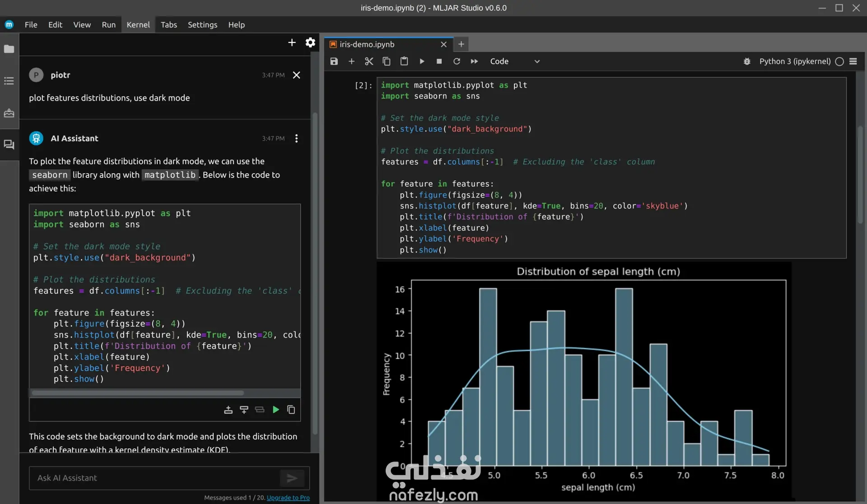Click the send message arrow button
The image size is (867, 504).
292,478
